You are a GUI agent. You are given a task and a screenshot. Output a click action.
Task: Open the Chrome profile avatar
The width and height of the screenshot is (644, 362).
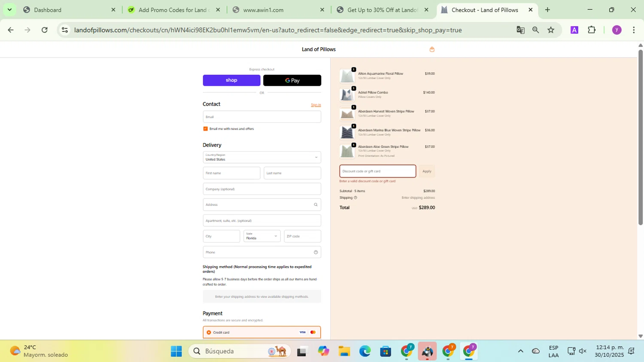click(617, 30)
